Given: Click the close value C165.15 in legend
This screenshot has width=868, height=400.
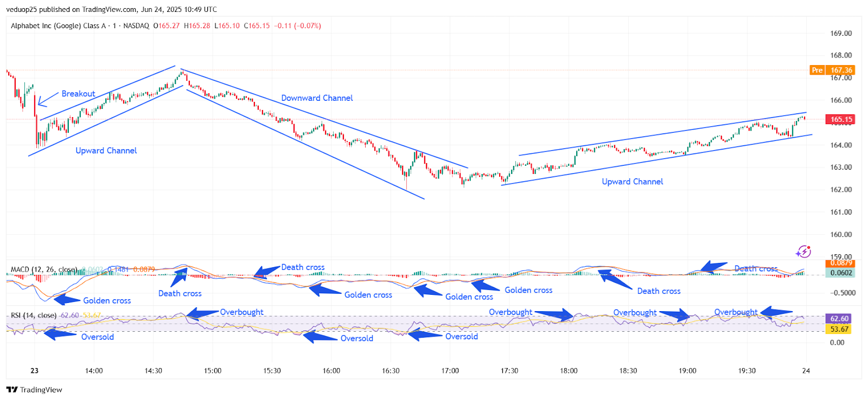Looking at the screenshot, I should [x=257, y=25].
